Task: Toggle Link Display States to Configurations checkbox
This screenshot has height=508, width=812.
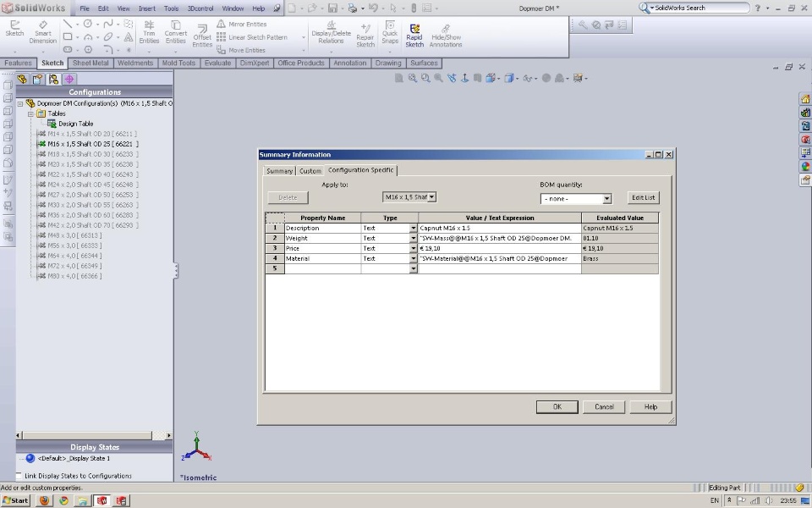Action: click(x=19, y=475)
